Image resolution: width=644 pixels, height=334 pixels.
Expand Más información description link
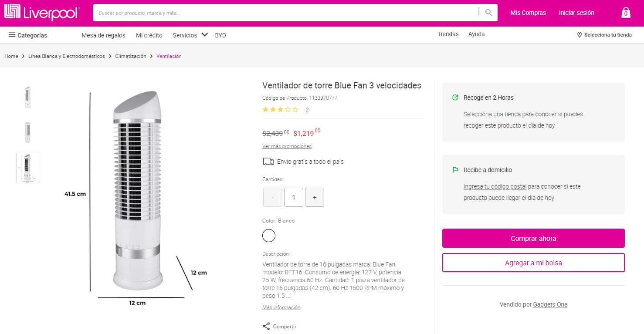[281, 307]
